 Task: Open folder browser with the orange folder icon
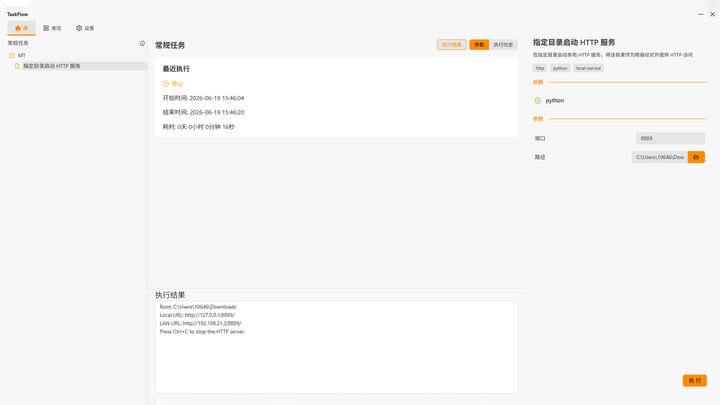pos(696,157)
